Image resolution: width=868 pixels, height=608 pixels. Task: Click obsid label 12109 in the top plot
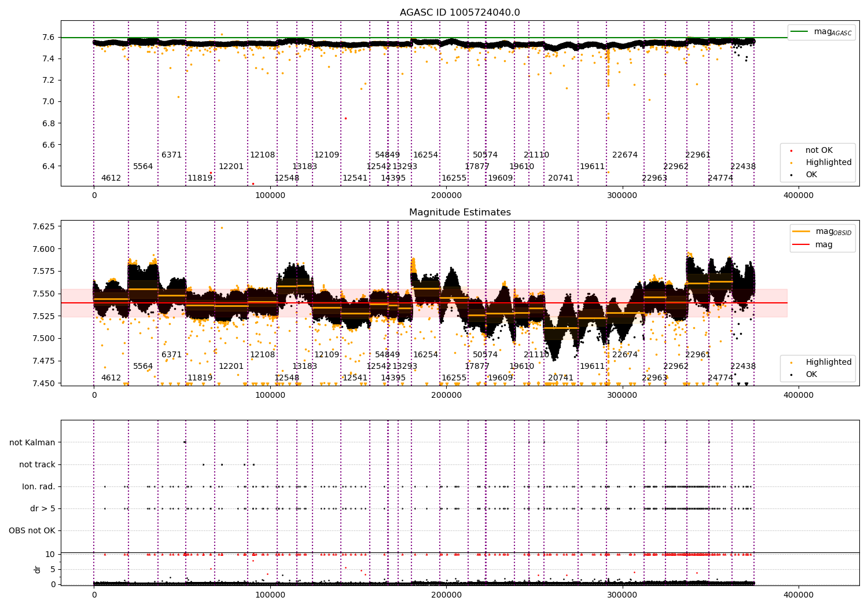click(x=326, y=155)
